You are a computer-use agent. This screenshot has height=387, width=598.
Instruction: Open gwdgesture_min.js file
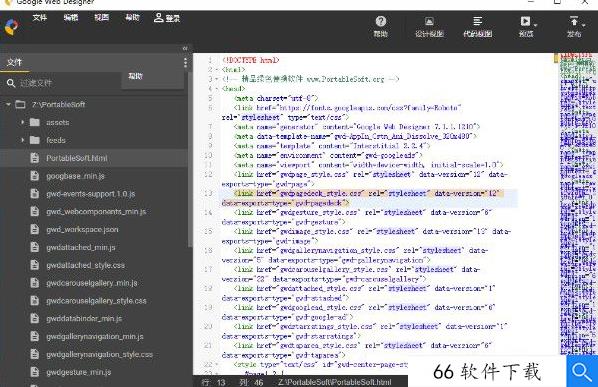coord(79,373)
